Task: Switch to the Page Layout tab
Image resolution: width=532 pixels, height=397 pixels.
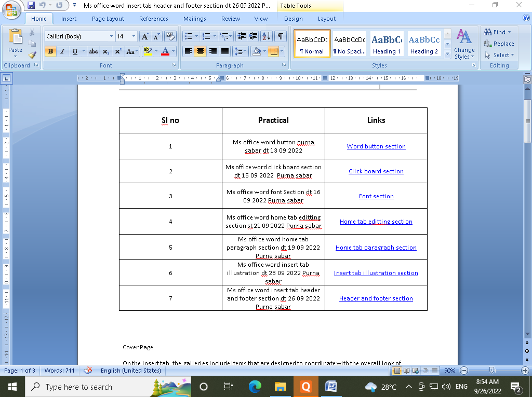Action: [x=108, y=19]
